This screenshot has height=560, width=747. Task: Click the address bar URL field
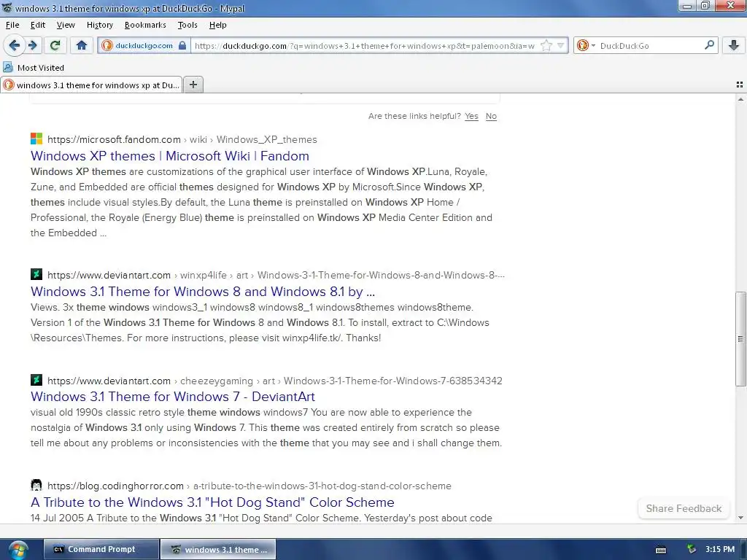tap(365, 45)
